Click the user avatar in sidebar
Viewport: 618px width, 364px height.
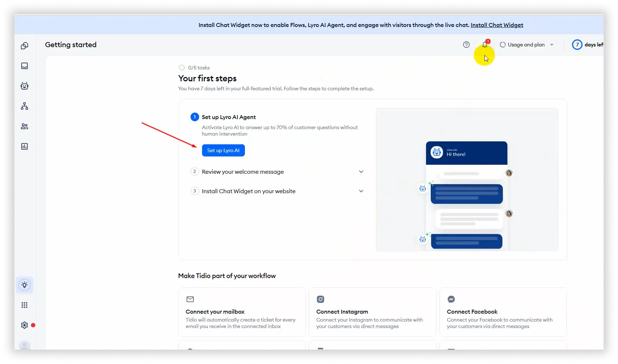click(x=24, y=346)
